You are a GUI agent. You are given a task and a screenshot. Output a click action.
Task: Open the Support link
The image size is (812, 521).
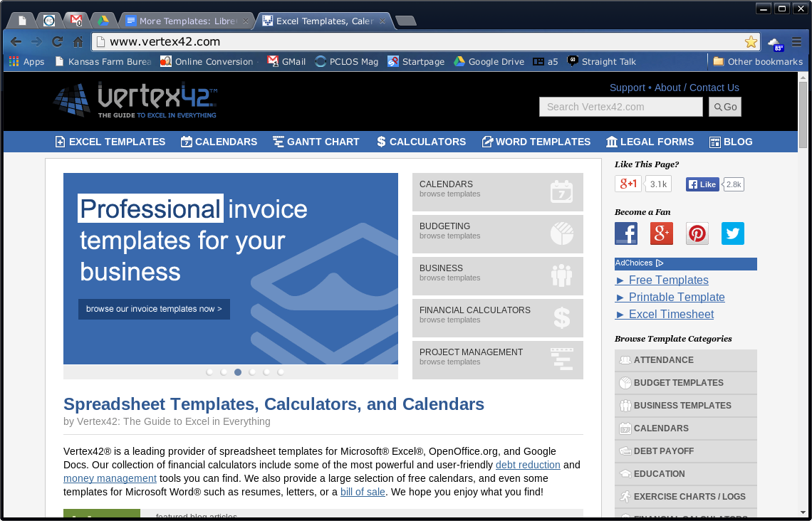[x=627, y=88]
